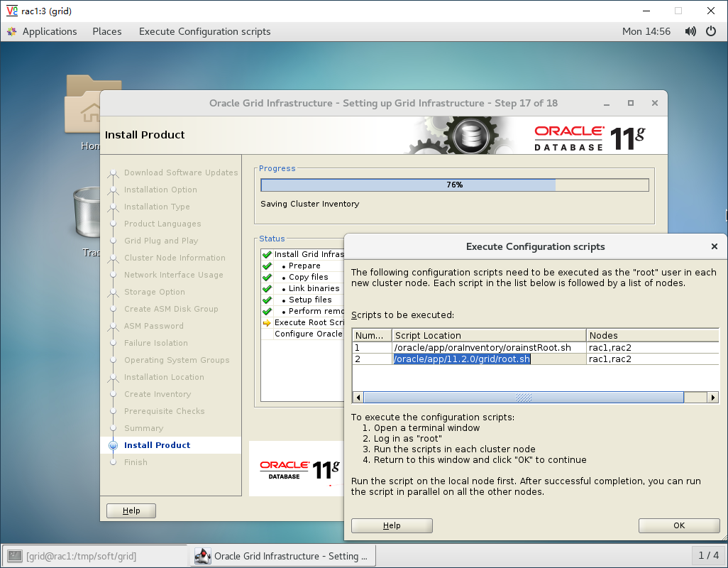The width and height of the screenshot is (728, 568).
Task: Switch to Oracle Grid Infrastructure taskbar item
Action: pyautogui.click(x=282, y=556)
